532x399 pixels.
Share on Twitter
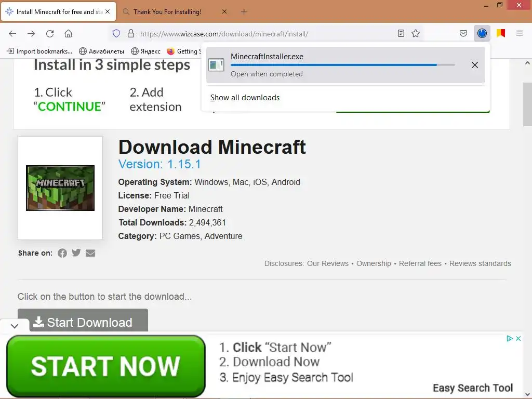tap(76, 253)
